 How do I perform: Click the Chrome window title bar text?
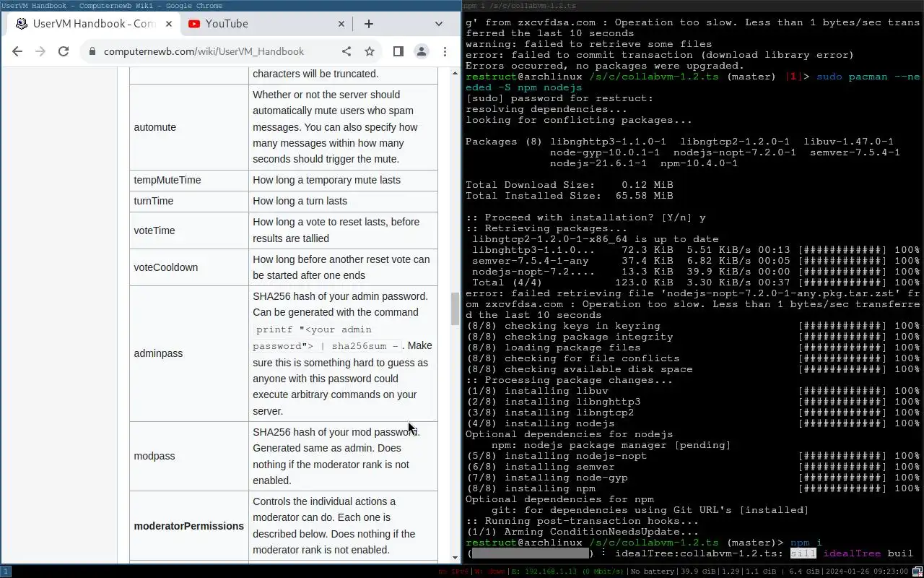[112, 6]
